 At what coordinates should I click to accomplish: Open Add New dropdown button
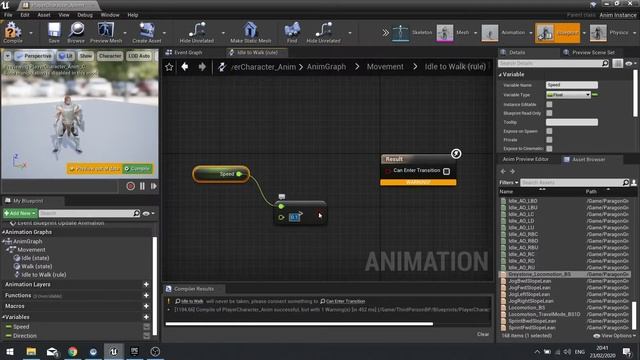[x=20, y=213]
